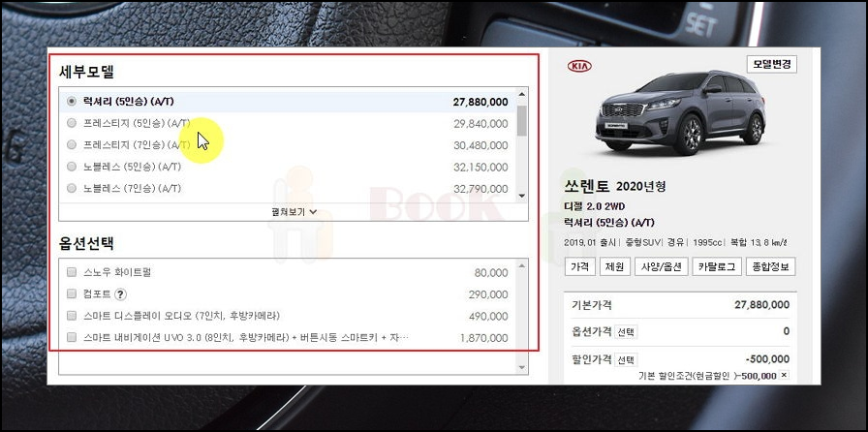Viewport: 868px width, 432px height.
Task: Click the 모델변경 button
Action: point(772,64)
